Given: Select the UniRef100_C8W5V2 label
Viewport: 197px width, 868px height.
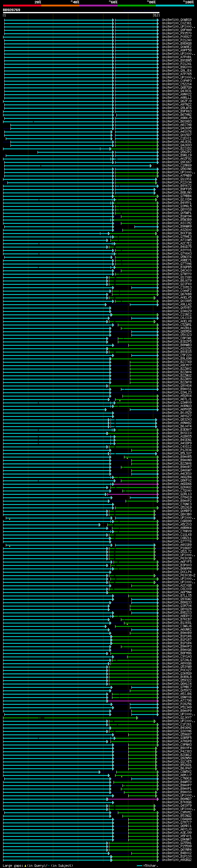Looking at the screenshot, I should (176, 772).
